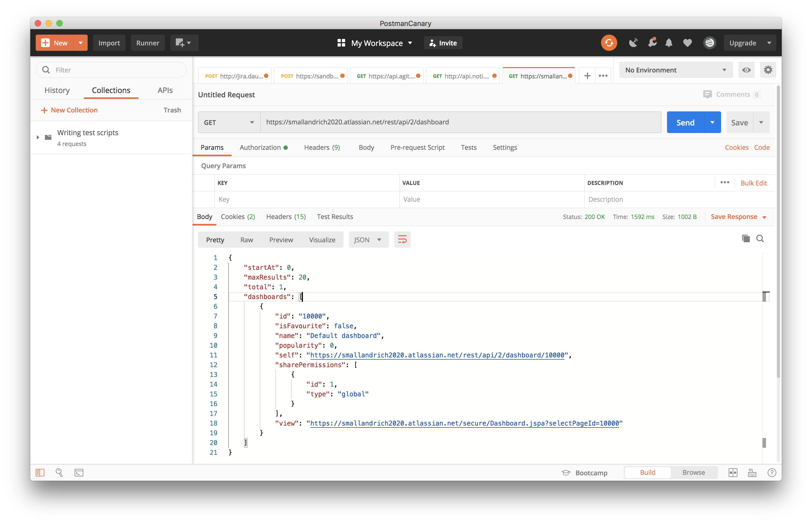812x524 pixels.
Task: Click the Bulk Edit link
Action: point(754,183)
